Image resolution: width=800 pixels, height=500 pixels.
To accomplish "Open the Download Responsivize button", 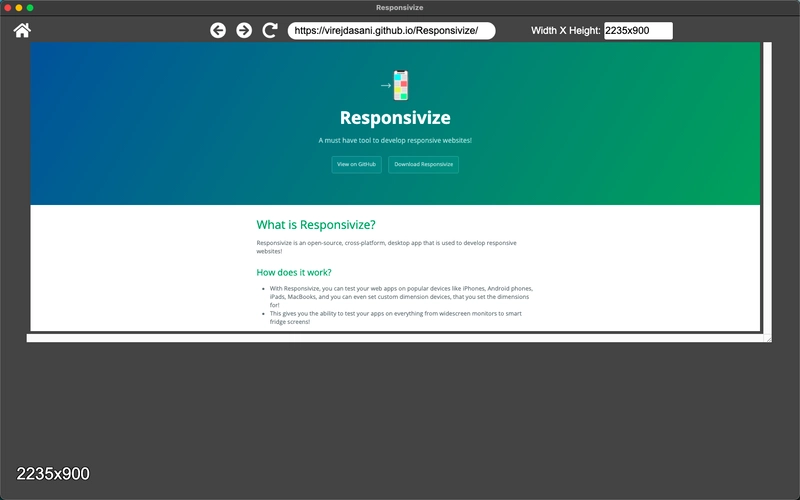I will point(423,164).
